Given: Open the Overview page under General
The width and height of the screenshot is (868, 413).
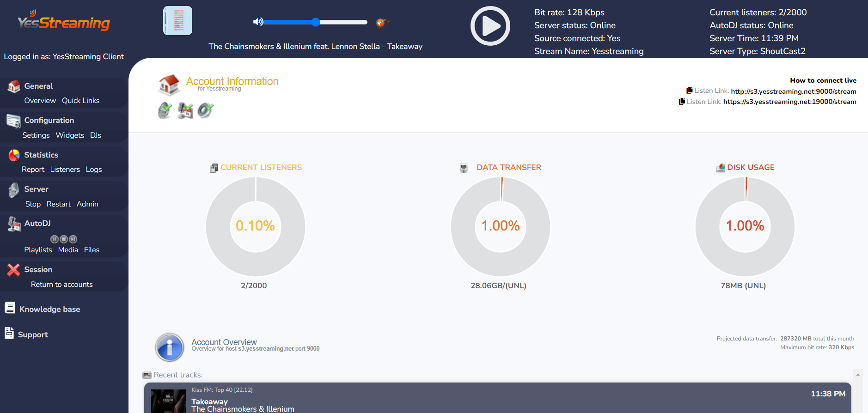Looking at the screenshot, I should (40, 101).
